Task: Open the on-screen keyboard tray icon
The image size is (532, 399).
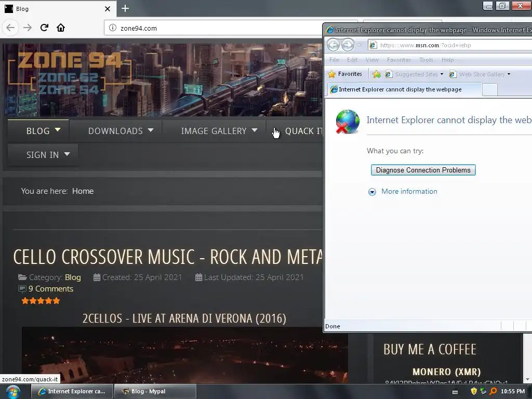Action: coord(455,392)
